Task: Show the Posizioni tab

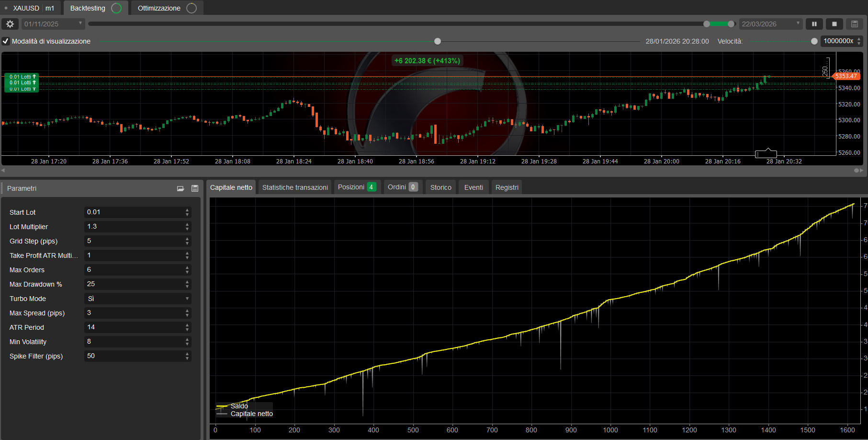Action: (x=356, y=187)
